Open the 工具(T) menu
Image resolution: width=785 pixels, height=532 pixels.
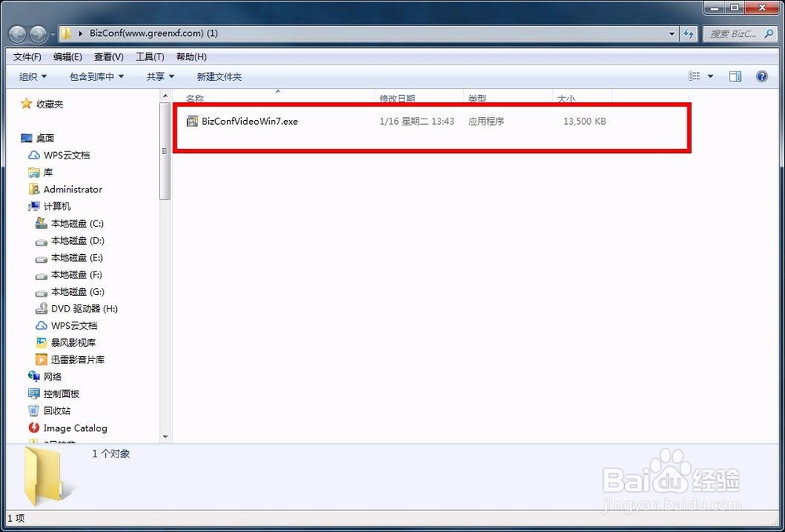tap(150, 57)
